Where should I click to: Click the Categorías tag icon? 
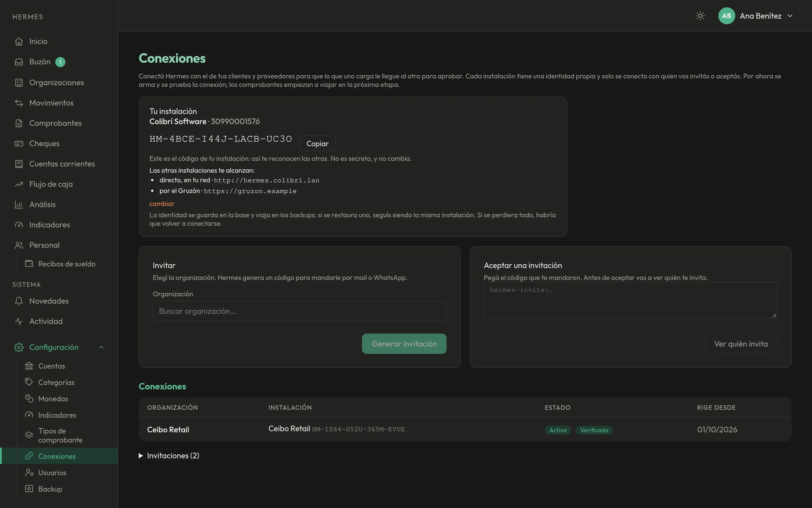[x=29, y=382]
